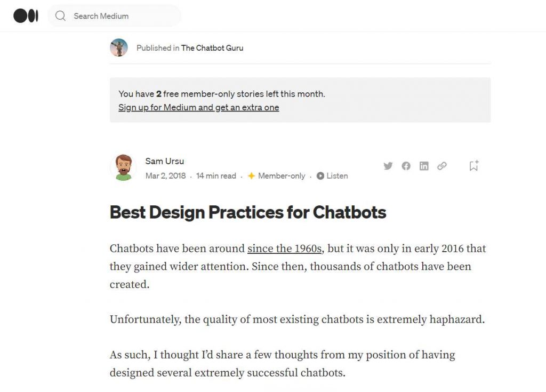Open The Chatbot Guru publication link
The height and width of the screenshot is (392, 546).
[x=212, y=48]
